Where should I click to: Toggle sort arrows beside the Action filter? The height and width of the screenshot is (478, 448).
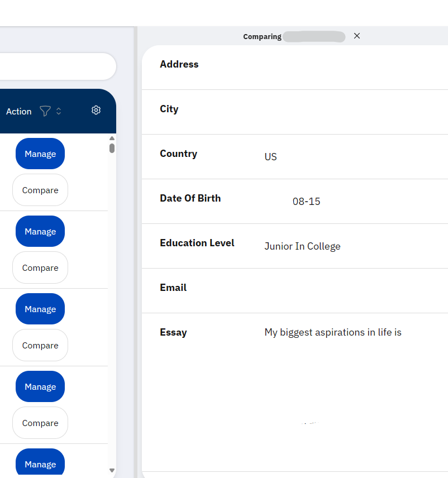[59, 111]
